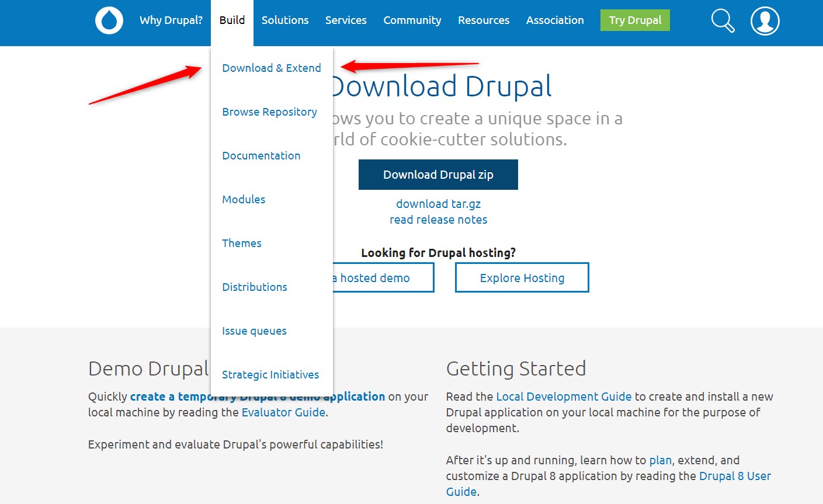This screenshot has width=823, height=504.
Task: Choose Strategic Initiatives from the dropdown
Action: (270, 375)
